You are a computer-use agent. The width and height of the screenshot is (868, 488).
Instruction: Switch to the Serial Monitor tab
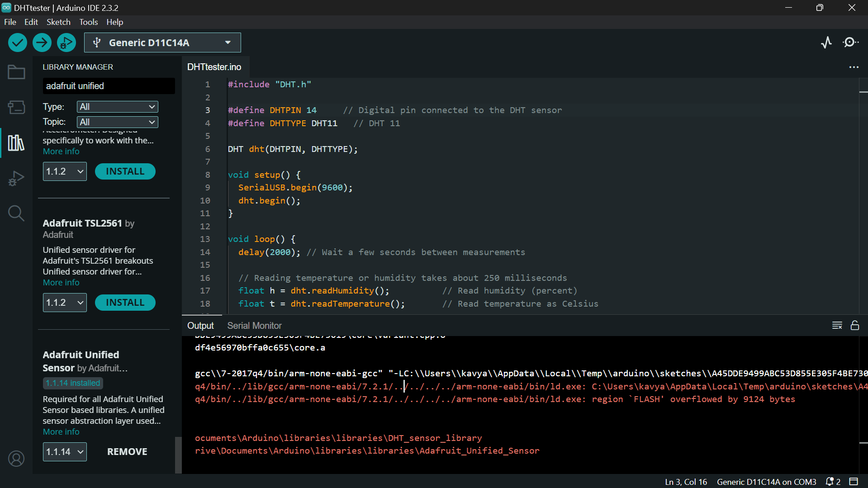(x=254, y=326)
